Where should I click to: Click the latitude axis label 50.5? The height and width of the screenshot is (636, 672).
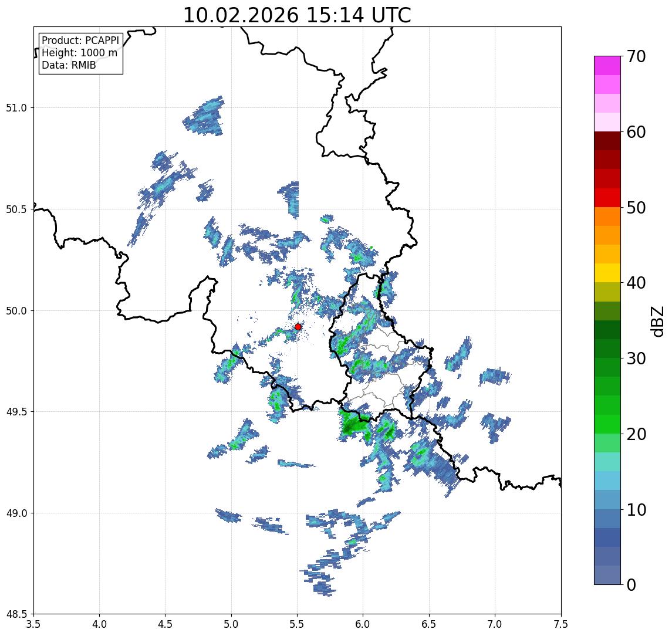[16, 209]
